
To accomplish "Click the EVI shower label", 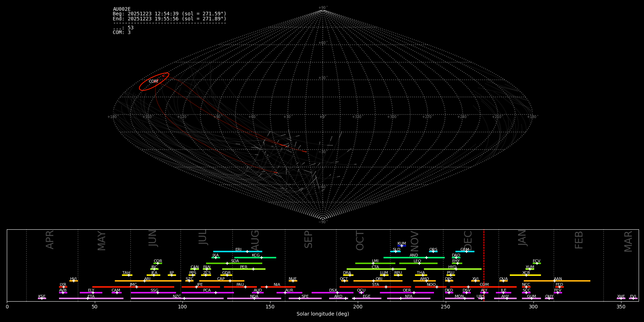I will [x=633, y=297].
